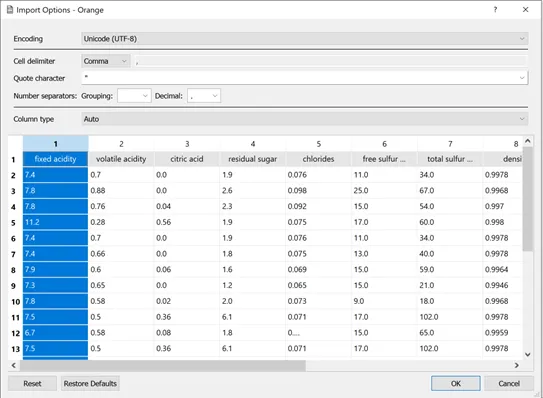Open the Column type Auto dropdown
The width and height of the screenshot is (543, 398).
coord(304,119)
